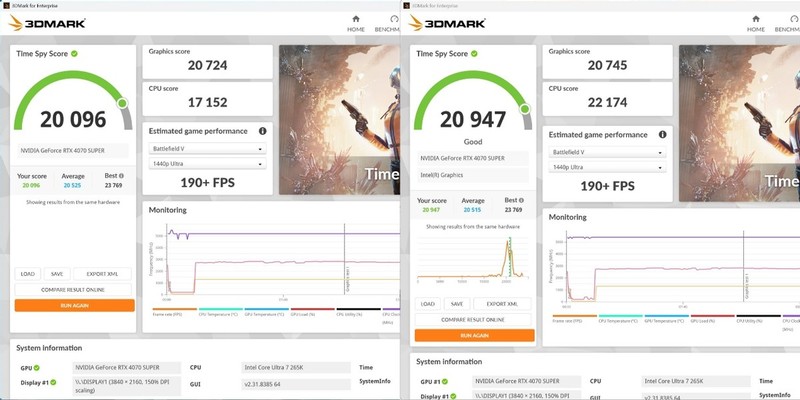Image resolution: width=800 pixels, height=400 pixels.
Task: Click NVIDIA GeForce RTX 4070 SUPER under left gauge
Action: coord(73,151)
